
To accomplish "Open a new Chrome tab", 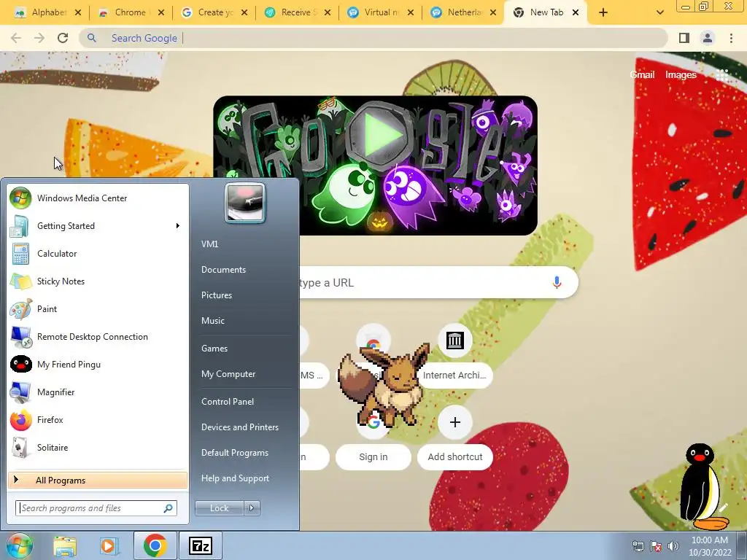I will pyautogui.click(x=603, y=12).
